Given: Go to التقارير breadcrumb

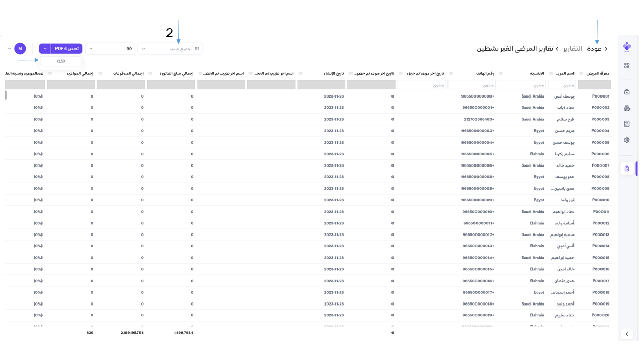Looking at the screenshot, I should click(572, 49).
